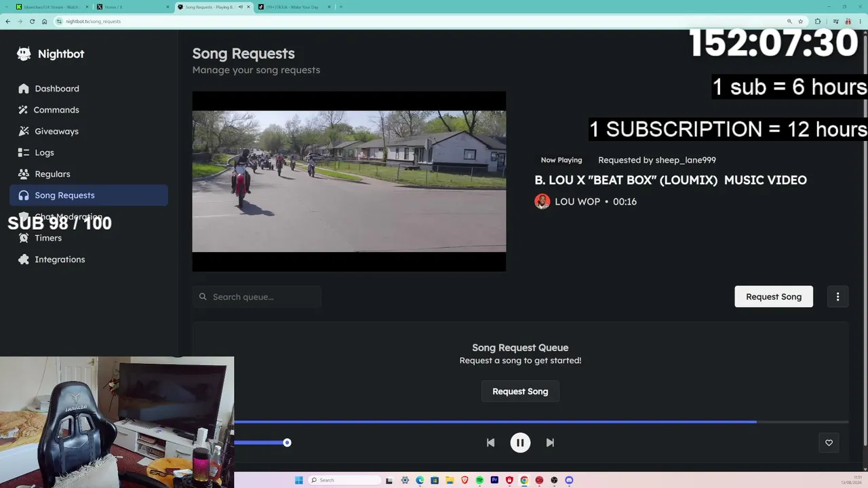Click Request Song in the empty queue panel
This screenshot has width=868, height=488.
[x=520, y=392]
